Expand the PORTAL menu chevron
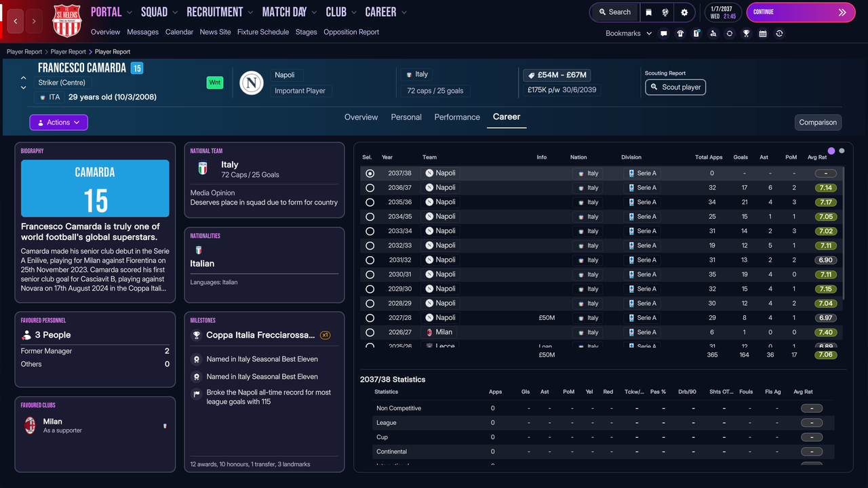 (129, 12)
